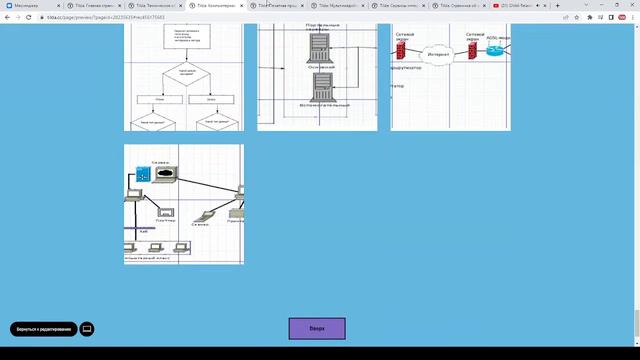Open the computer class network diagram thumbnail
The width and height of the screenshot is (640, 360).
[184, 204]
